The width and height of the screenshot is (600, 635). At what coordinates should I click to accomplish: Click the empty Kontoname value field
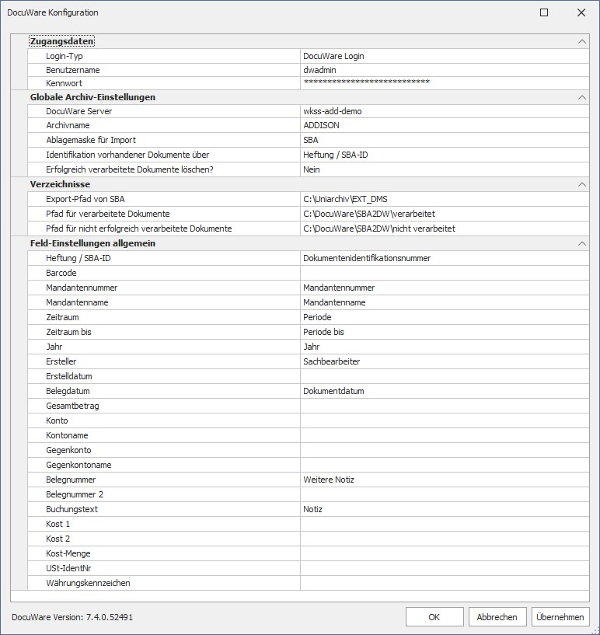coord(445,435)
